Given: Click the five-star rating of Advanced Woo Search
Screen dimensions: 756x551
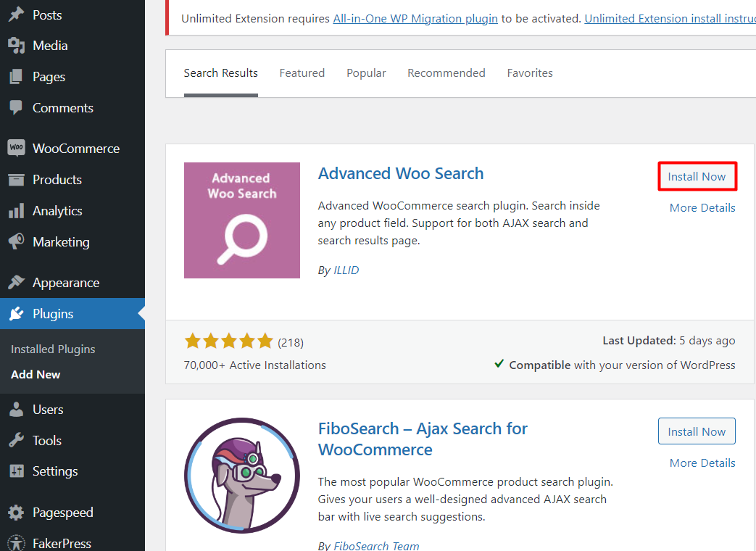Looking at the screenshot, I should (x=228, y=341).
